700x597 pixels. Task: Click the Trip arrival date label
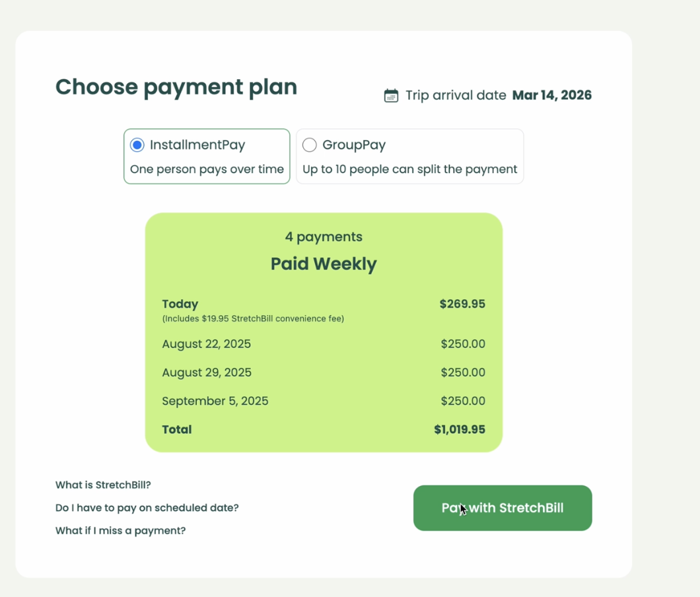(456, 95)
